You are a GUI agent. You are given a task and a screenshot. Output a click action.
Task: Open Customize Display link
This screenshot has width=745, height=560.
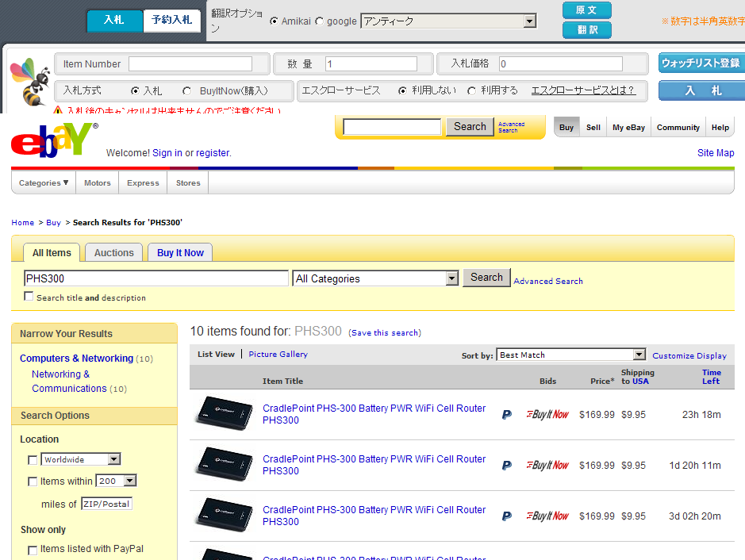(689, 356)
